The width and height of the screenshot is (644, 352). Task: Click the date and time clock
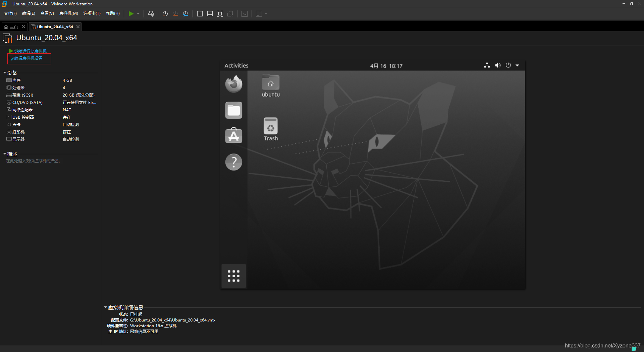pyautogui.click(x=386, y=66)
